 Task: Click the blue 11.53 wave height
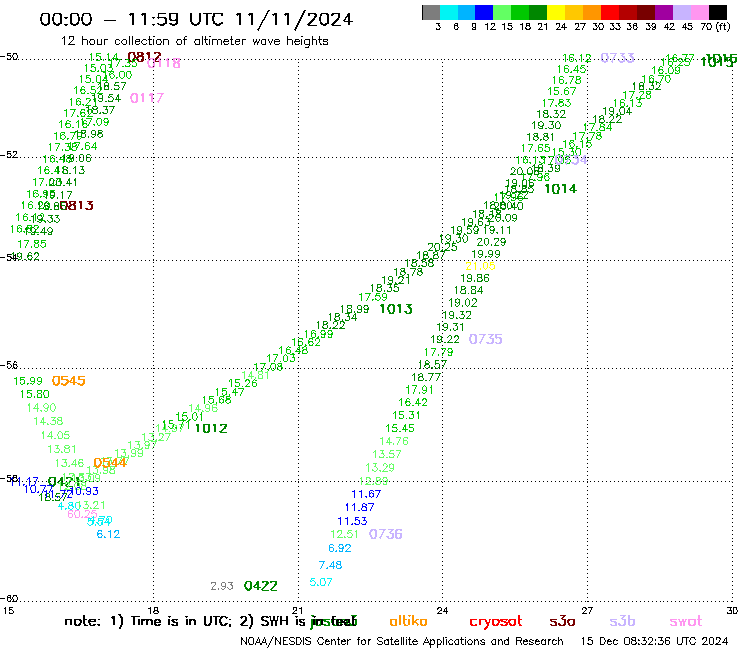[x=352, y=521]
